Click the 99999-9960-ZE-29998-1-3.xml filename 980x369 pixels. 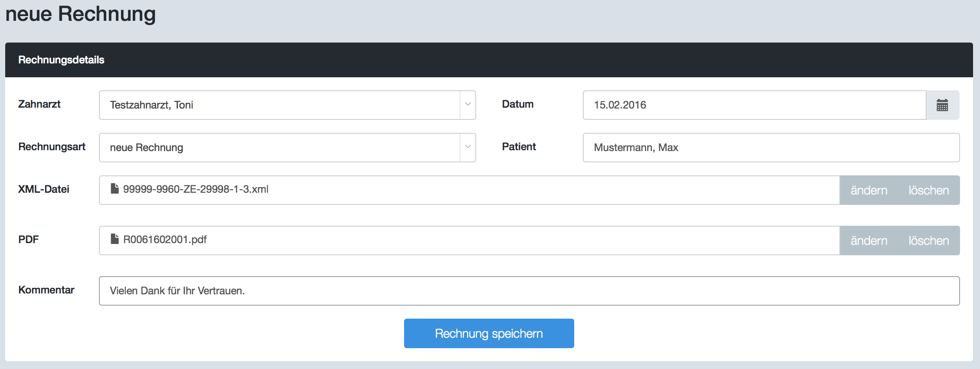(x=195, y=189)
